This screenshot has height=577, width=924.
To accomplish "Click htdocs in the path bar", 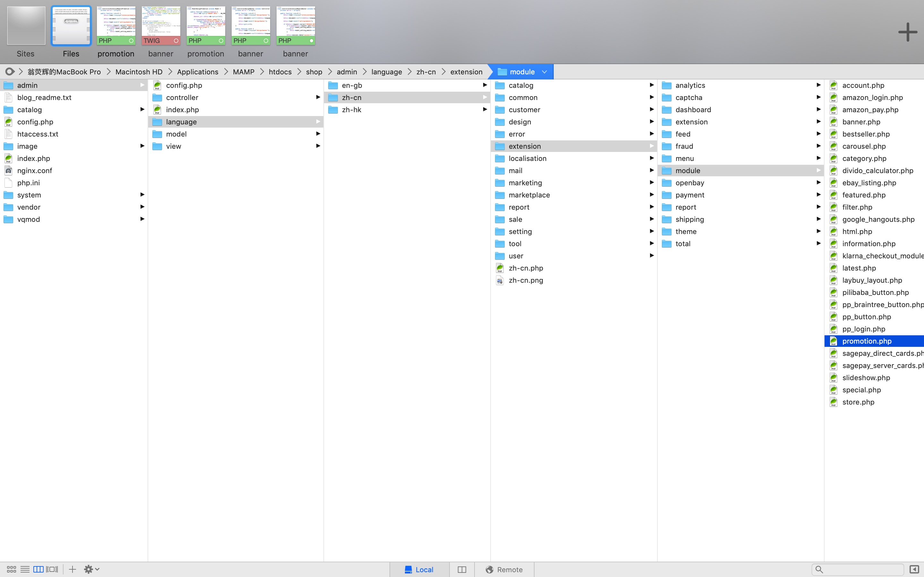I will 280,72.
